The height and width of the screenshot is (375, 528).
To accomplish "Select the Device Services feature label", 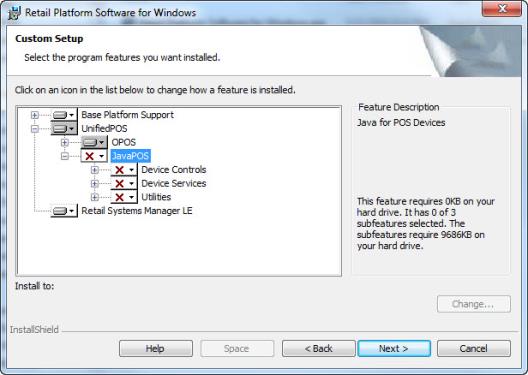I will point(174,183).
